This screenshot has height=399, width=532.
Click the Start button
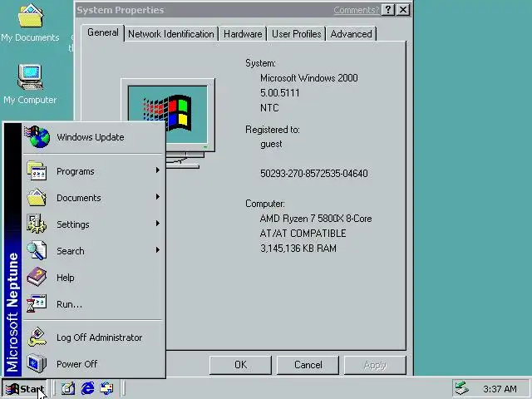(x=24, y=388)
